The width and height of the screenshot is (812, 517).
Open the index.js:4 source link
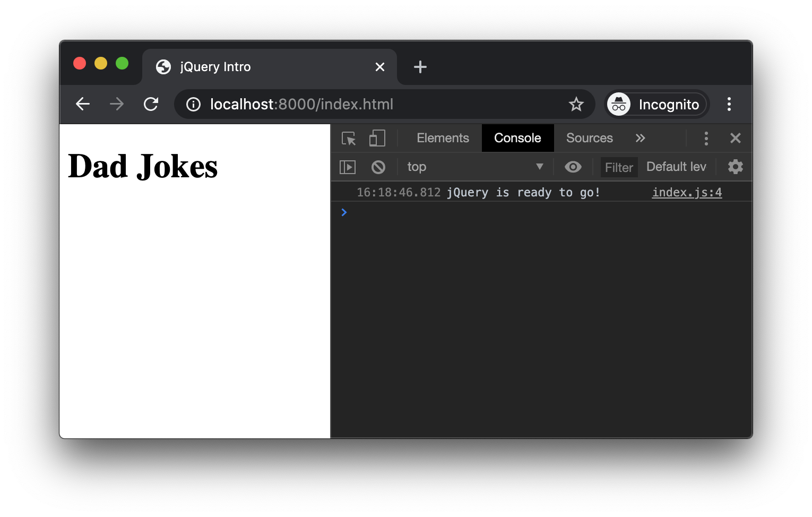coord(687,193)
